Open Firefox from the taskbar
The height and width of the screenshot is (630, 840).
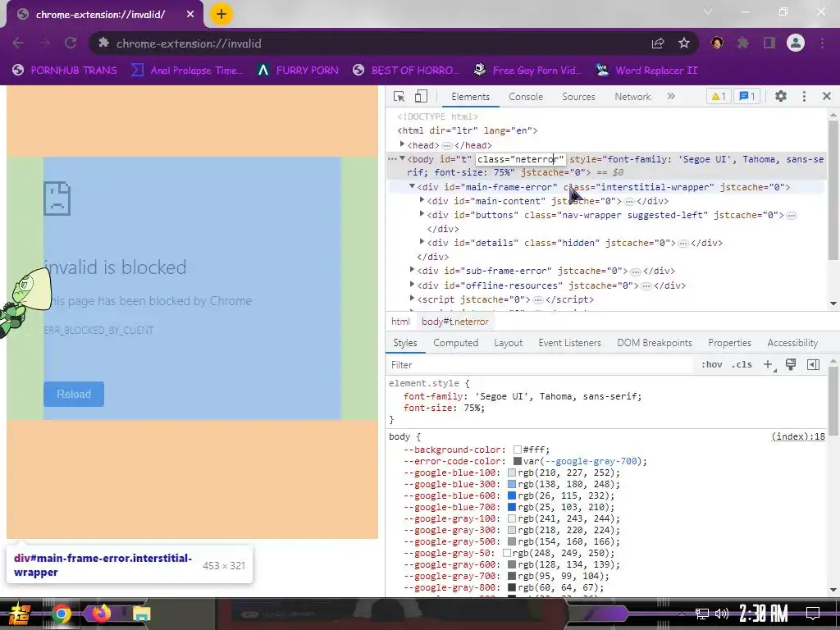pos(101,613)
